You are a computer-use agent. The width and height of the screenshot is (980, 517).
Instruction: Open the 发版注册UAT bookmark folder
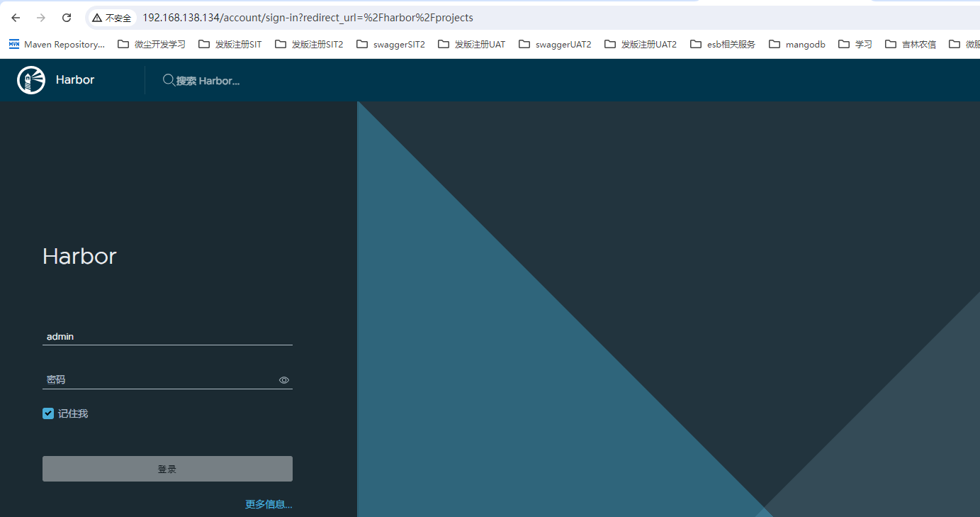(x=472, y=44)
